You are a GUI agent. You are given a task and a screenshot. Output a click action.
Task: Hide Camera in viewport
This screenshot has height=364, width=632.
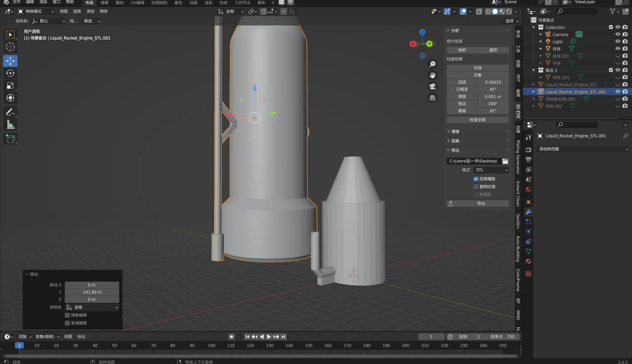pyautogui.click(x=618, y=34)
